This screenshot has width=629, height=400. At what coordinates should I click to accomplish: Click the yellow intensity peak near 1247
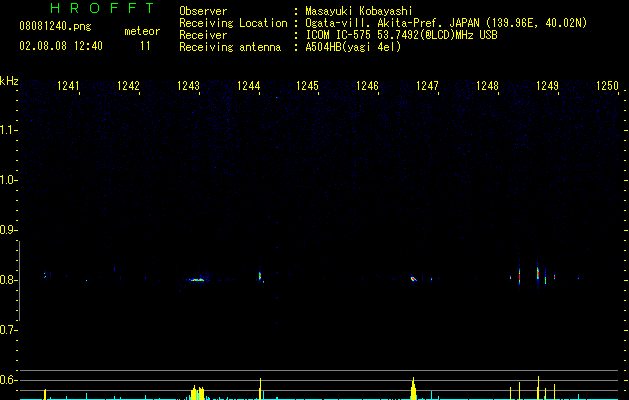(414, 388)
